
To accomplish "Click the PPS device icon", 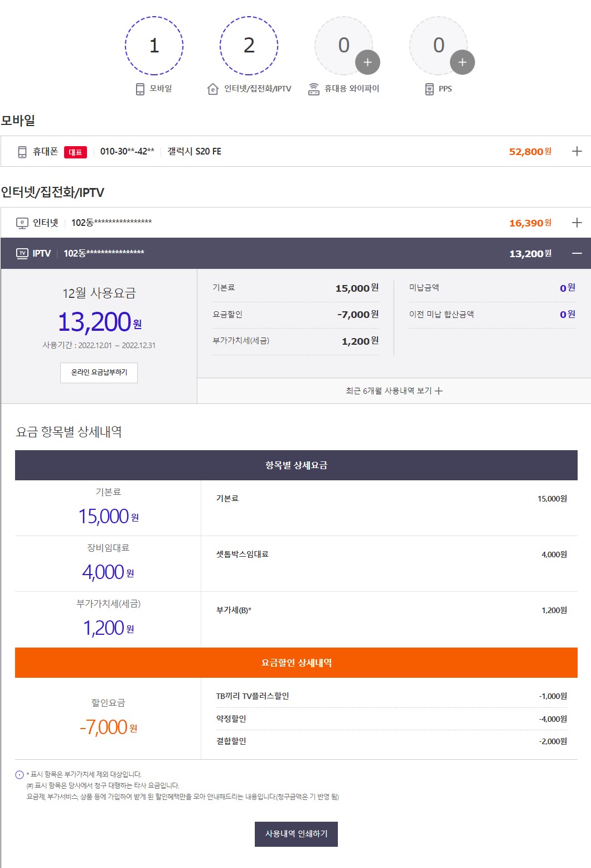I will pos(429,89).
